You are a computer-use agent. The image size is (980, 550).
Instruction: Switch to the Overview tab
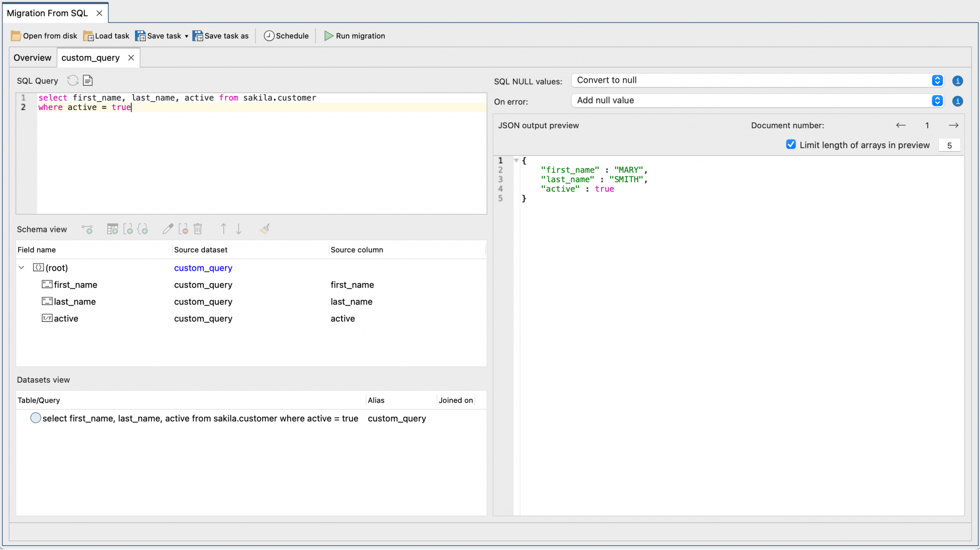click(x=32, y=57)
